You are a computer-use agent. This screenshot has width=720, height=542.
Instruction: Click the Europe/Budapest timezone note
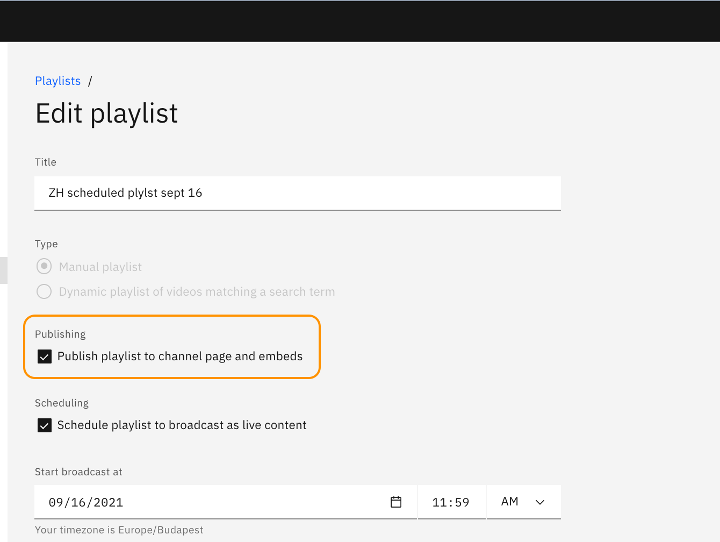(119, 530)
